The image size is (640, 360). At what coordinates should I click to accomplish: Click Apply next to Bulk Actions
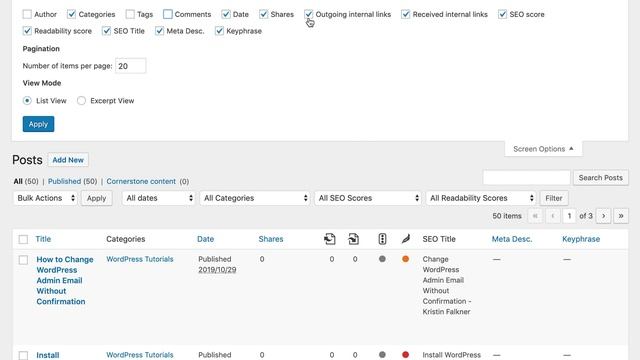96,198
